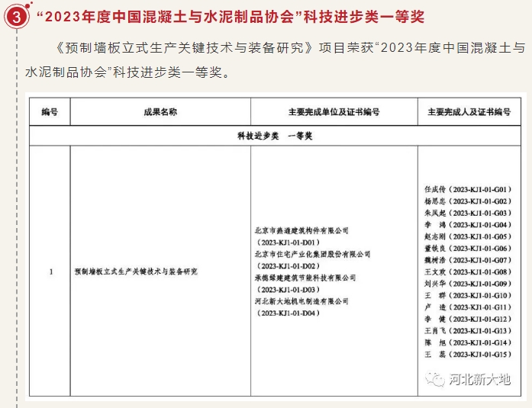Click the row ending in G07
Screen dimensions: 532x408
[x=468, y=260]
